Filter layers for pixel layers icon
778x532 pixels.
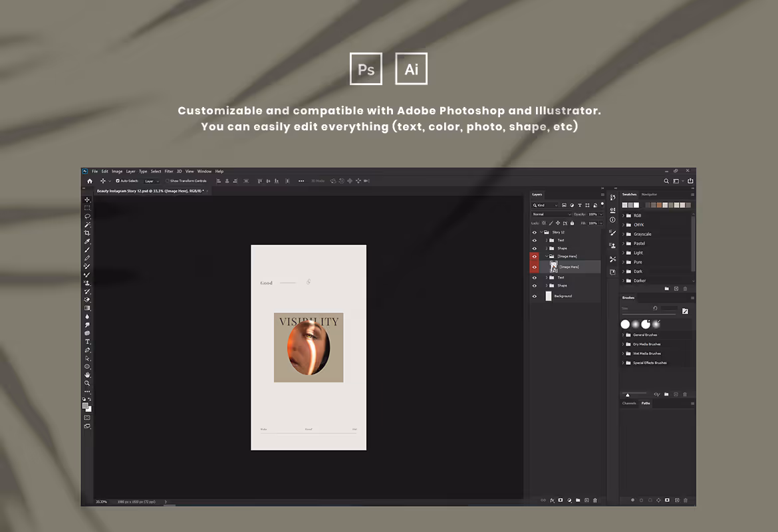coord(564,205)
